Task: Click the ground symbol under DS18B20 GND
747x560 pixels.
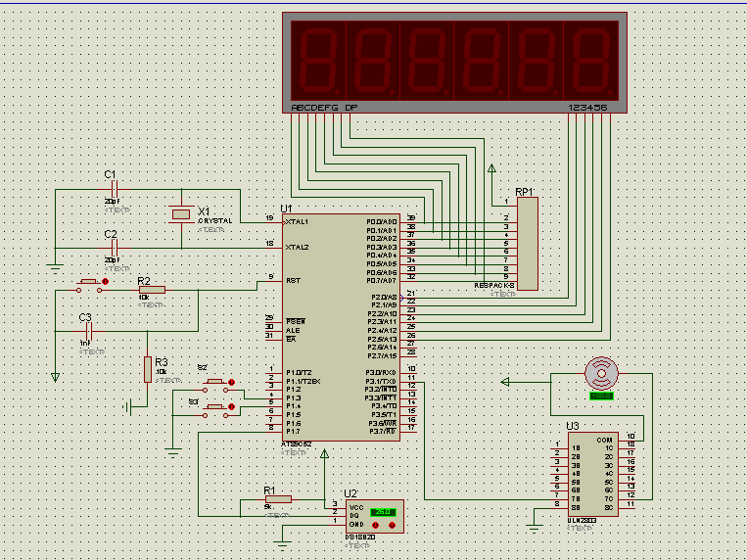Action: coord(283,546)
